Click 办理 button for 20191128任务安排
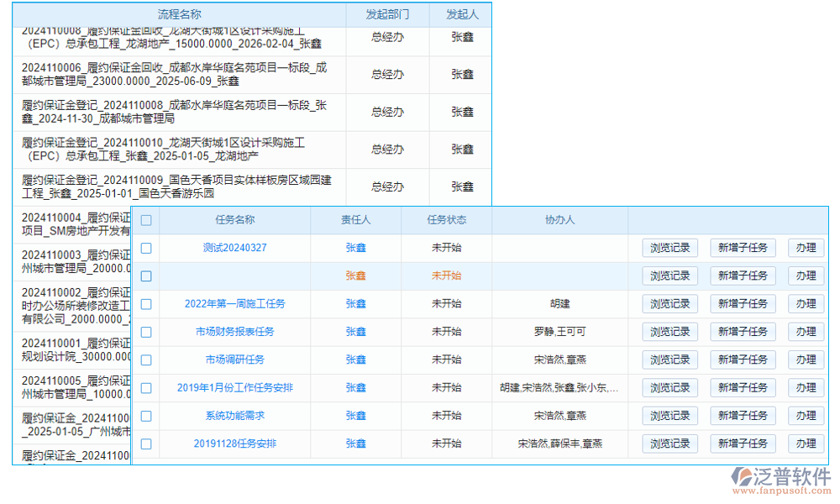This screenshot has height=504, width=840. 805,444
